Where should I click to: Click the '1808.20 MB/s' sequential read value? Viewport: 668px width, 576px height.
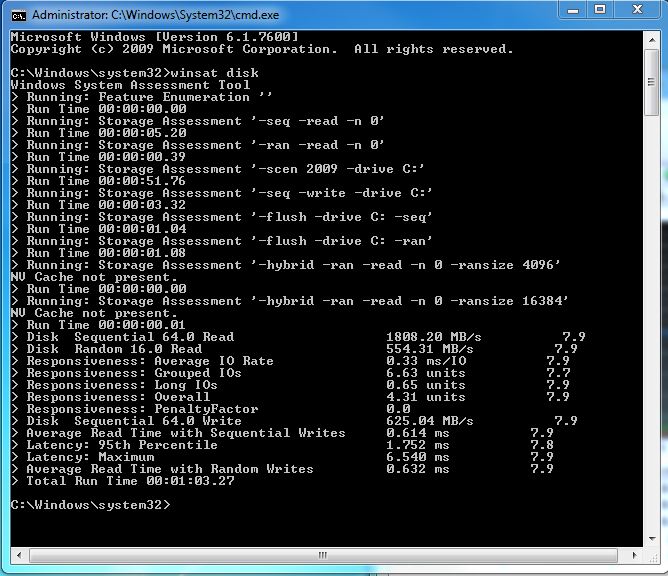434,337
